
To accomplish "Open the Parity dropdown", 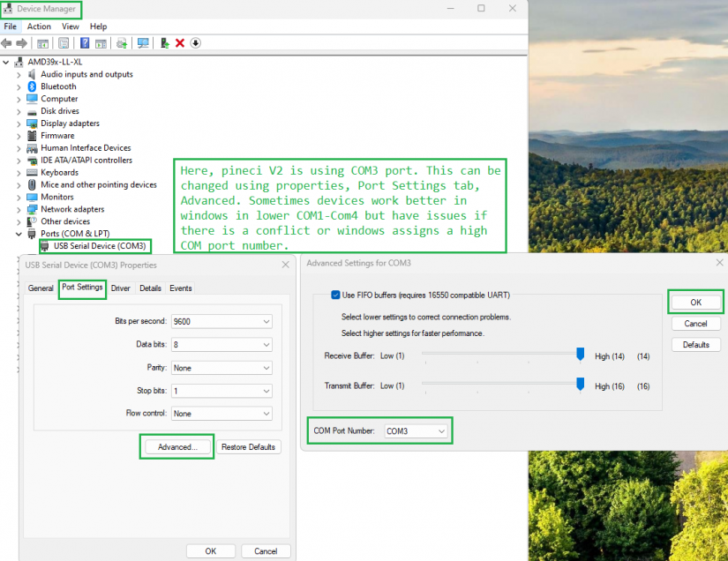I will [x=221, y=368].
